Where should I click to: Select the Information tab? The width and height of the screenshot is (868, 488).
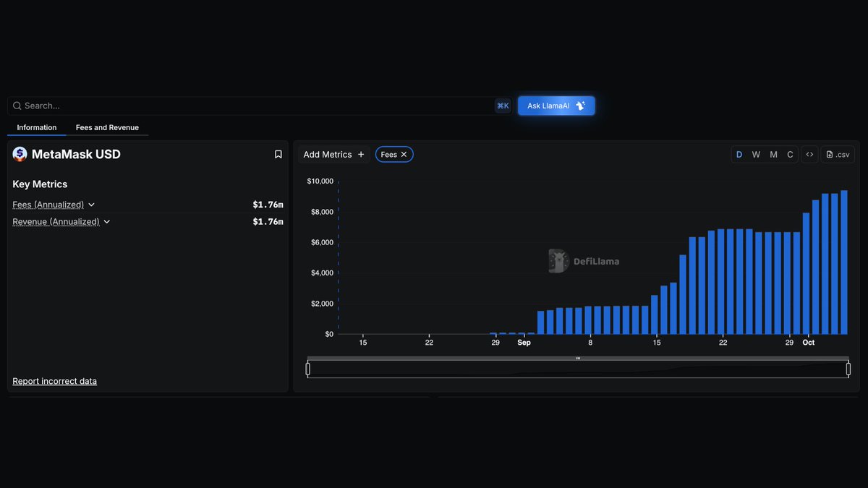37,128
